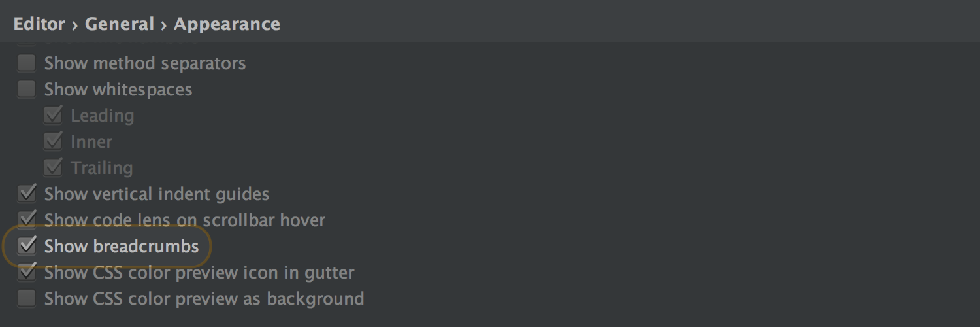Disable Show code lens on scrollbar hover checkbox
This screenshot has width=980, height=327.
pos(26,220)
